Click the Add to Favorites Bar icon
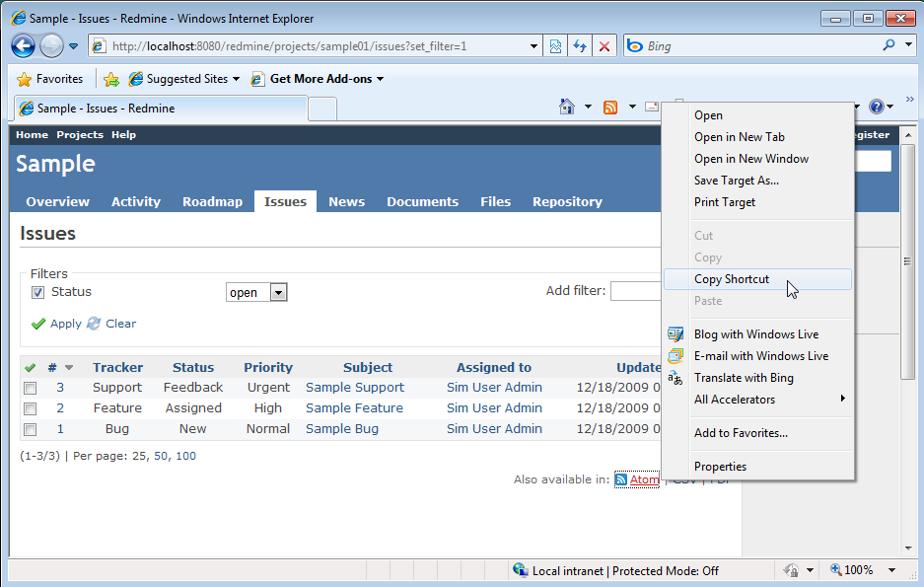 [111, 79]
